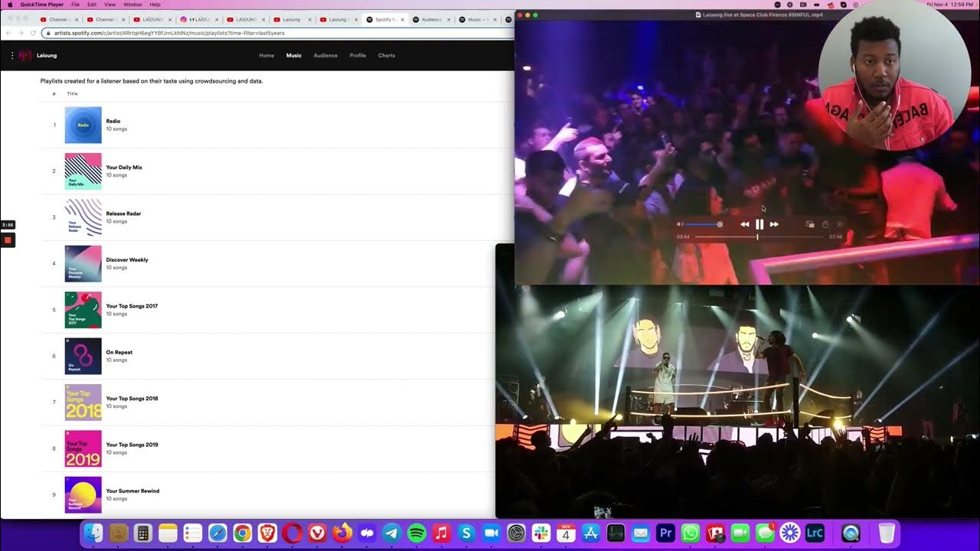This screenshot has width=980, height=551.
Task: Close the active Spotify browser tab
Action: [x=403, y=19]
